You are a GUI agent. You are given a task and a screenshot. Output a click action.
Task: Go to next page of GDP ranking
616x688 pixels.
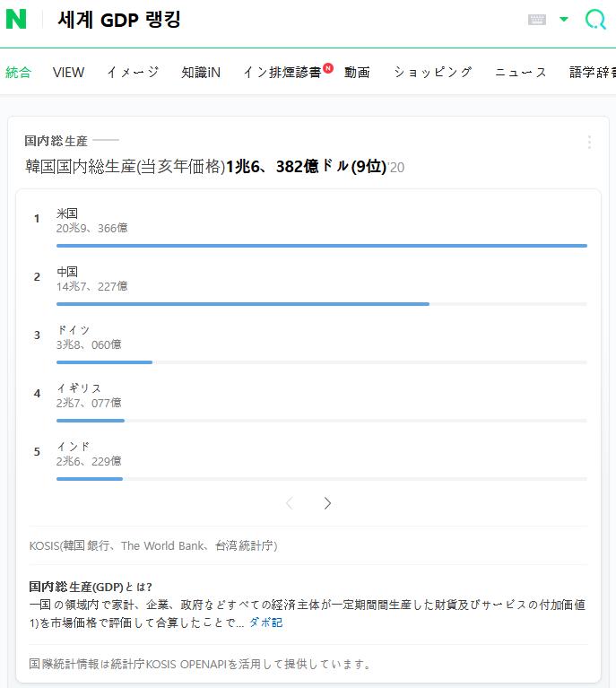click(327, 503)
